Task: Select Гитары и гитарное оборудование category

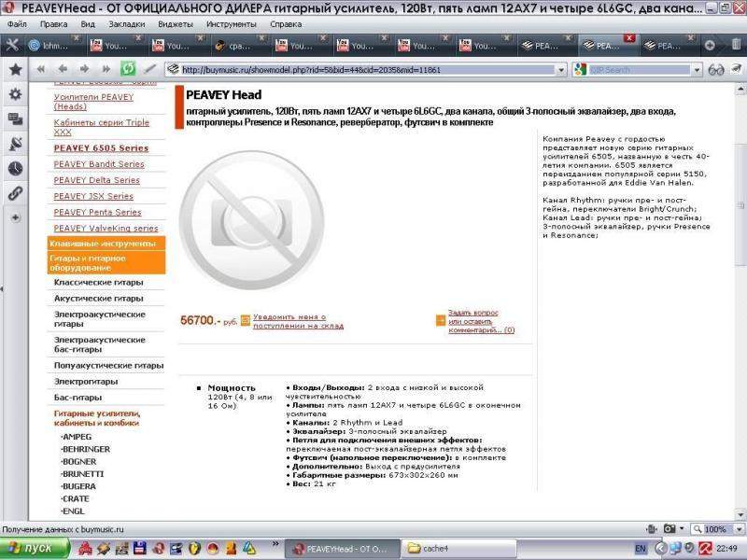Action: [106, 263]
